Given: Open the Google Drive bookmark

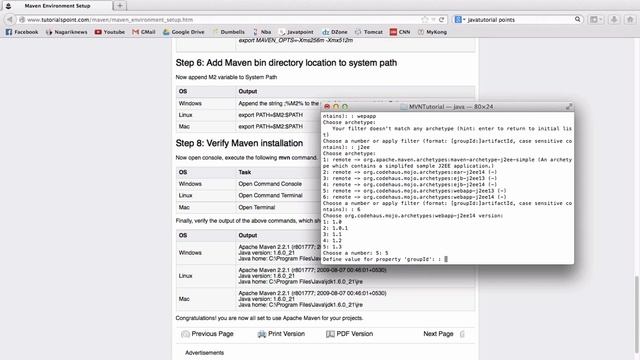Looking at the screenshot, I should (184, 32).
